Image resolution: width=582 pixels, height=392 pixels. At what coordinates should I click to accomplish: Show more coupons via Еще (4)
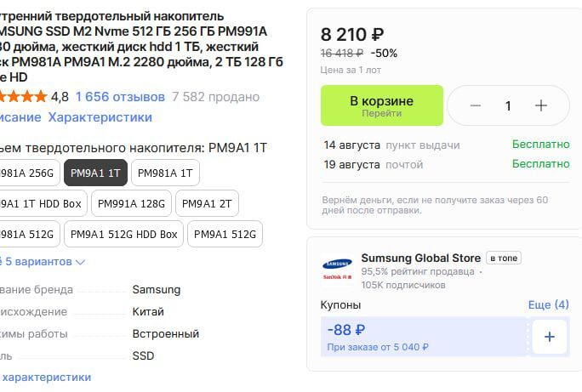pos(548,305)
